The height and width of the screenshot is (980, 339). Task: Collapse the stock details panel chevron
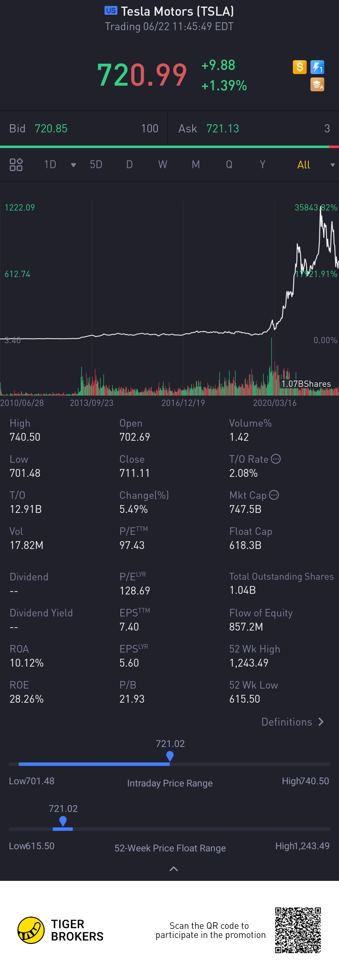[x=174, y=869]
